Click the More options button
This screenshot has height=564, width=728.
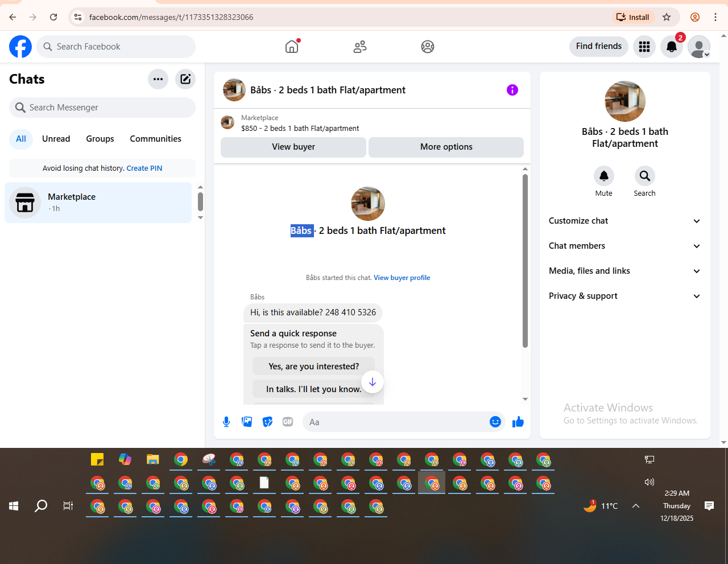pyautogui.click(x=446, y=147)
